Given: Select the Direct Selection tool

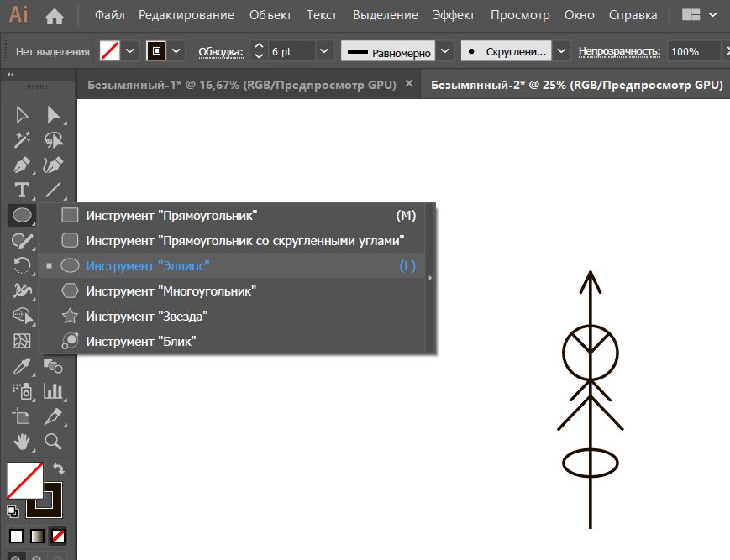Looking at the screenshot, I should point(54,115).
